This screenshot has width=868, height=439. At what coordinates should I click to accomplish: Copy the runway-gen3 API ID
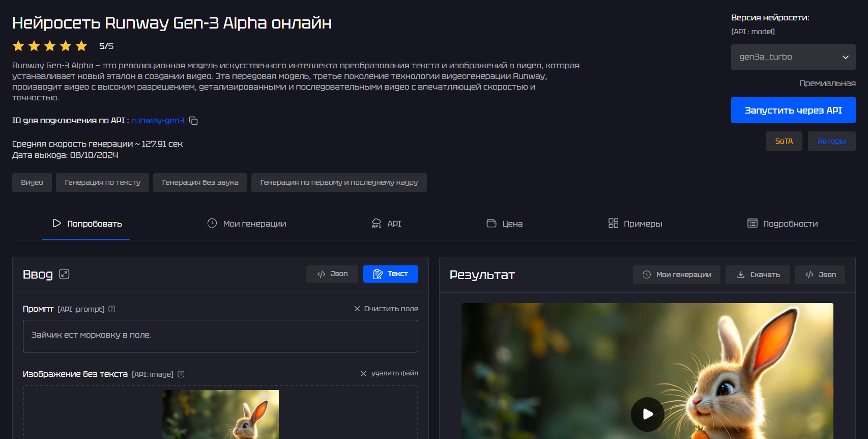point(193,121)
